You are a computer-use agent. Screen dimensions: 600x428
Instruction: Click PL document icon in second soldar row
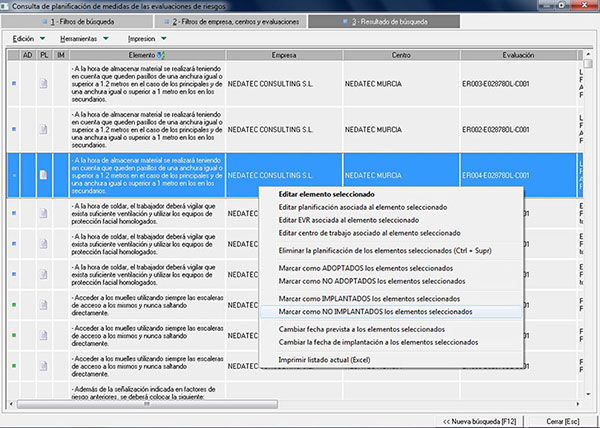coord(44,244)
